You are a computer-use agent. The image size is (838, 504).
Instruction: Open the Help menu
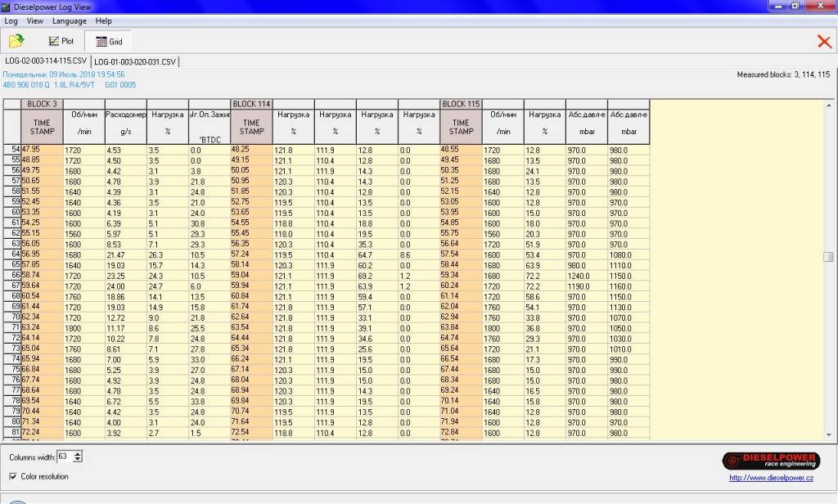click(x=103, y=20)
